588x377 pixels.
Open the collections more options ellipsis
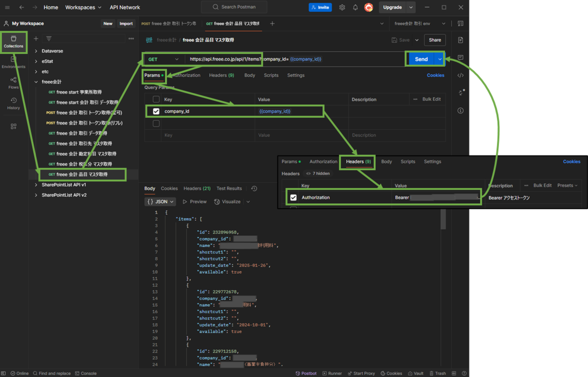click(131, 39)
